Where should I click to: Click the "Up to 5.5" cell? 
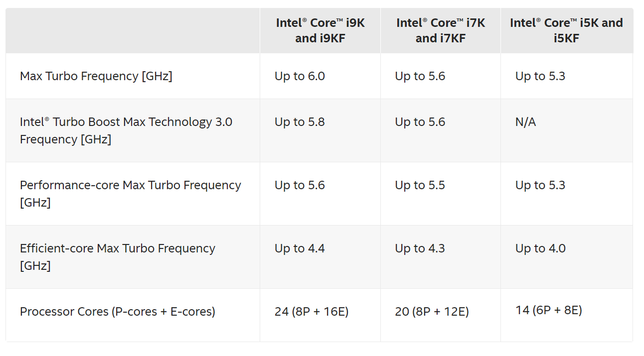(420, 185)
